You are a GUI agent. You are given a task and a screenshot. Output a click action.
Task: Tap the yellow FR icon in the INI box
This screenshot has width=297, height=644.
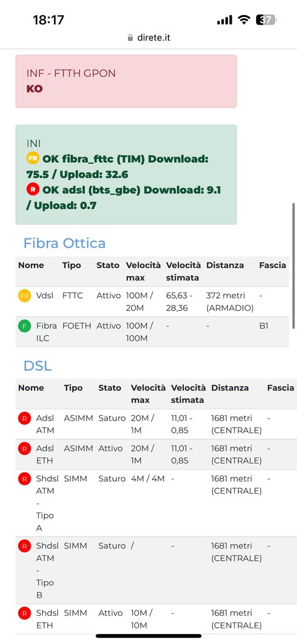coord(33,158)
